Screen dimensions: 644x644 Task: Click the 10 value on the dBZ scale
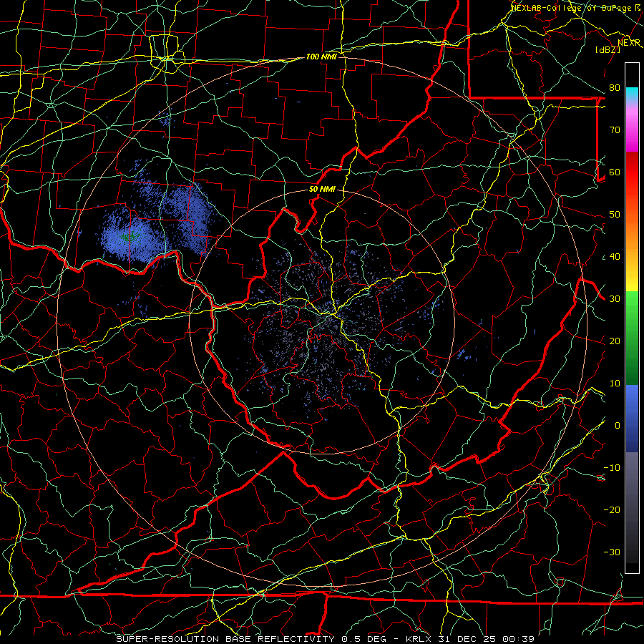pyautogui.click(x=615, y=384)
